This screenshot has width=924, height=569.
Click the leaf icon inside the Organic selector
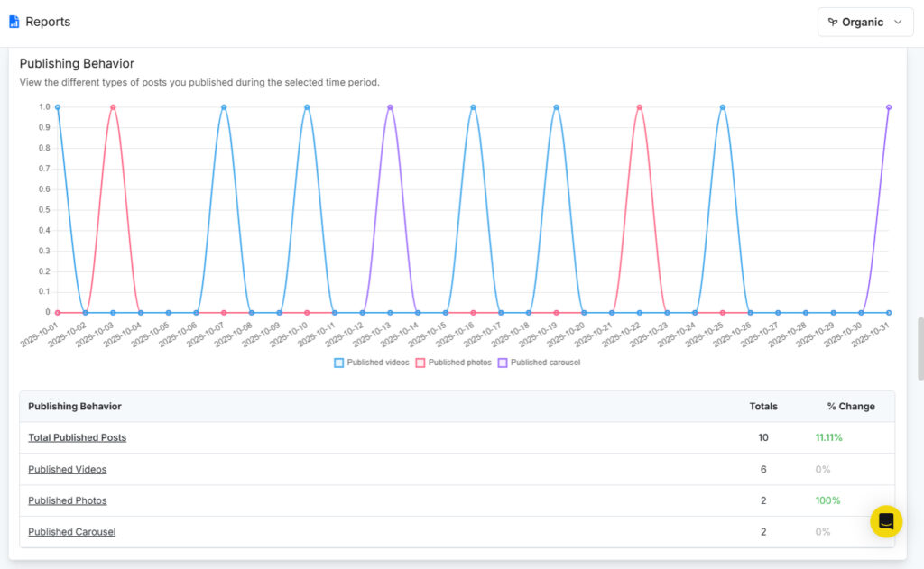pos(833,22)
